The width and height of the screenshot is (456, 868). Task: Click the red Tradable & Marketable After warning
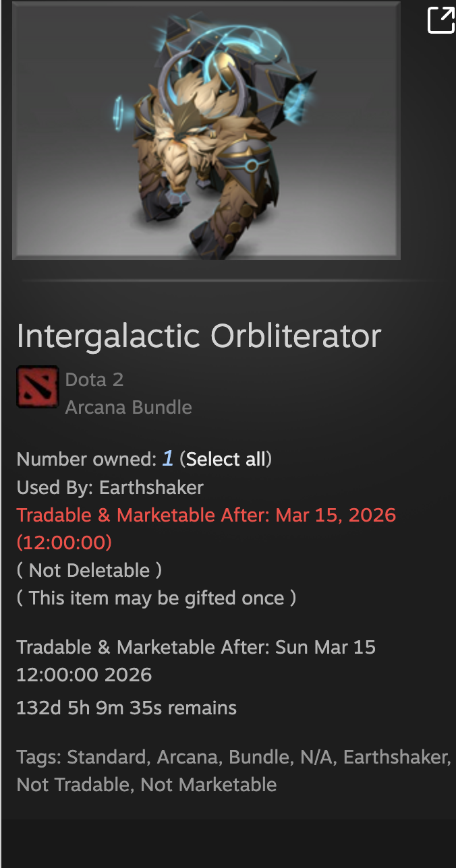pos(206,528)
